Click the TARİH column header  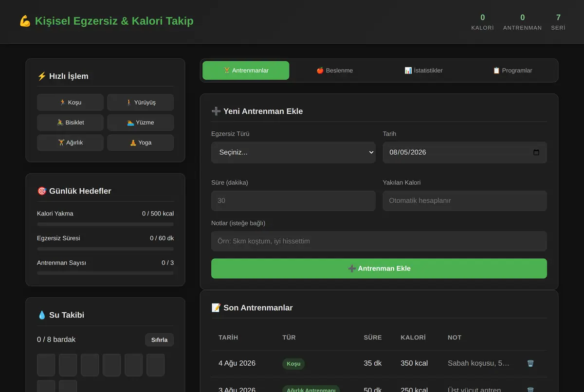[228, 338]
